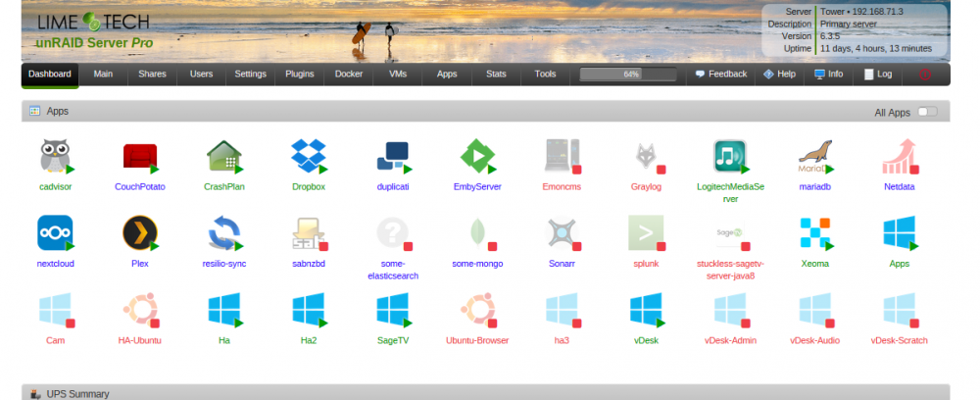Viewport: 980px width, 400px height.
Task: Go to the Shares tab
Action: (x=153, y=74)
